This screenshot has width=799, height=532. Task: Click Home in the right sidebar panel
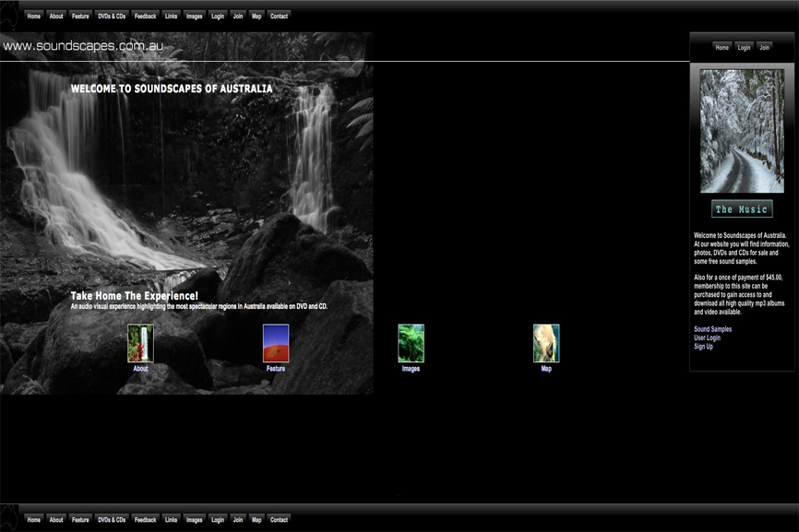click(x=722, y=47)
